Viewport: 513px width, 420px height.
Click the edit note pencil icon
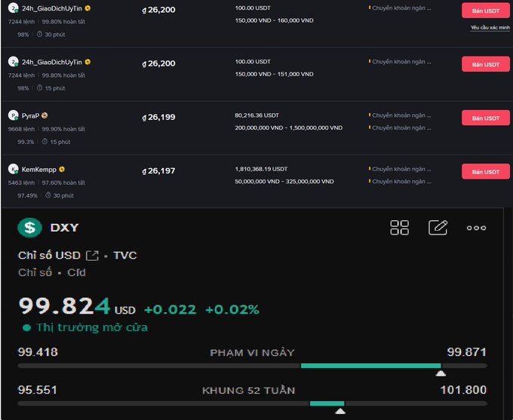point(438,228)
